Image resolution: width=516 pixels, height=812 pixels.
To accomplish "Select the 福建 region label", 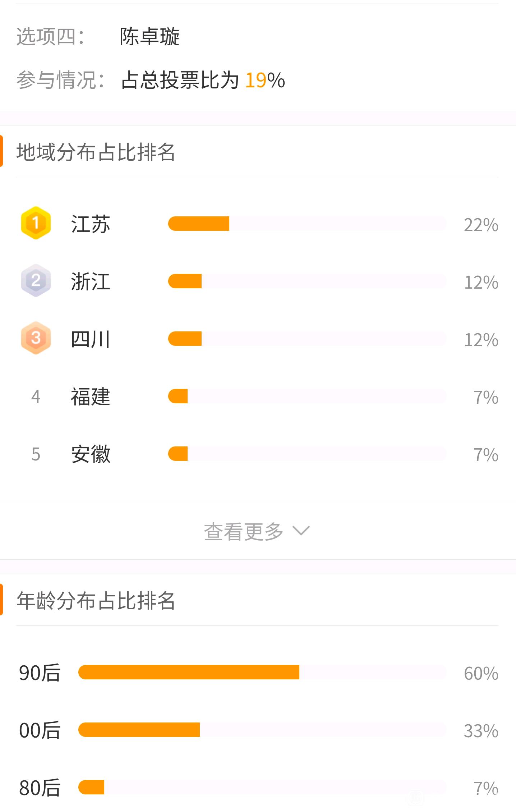I will pos(91,396).
